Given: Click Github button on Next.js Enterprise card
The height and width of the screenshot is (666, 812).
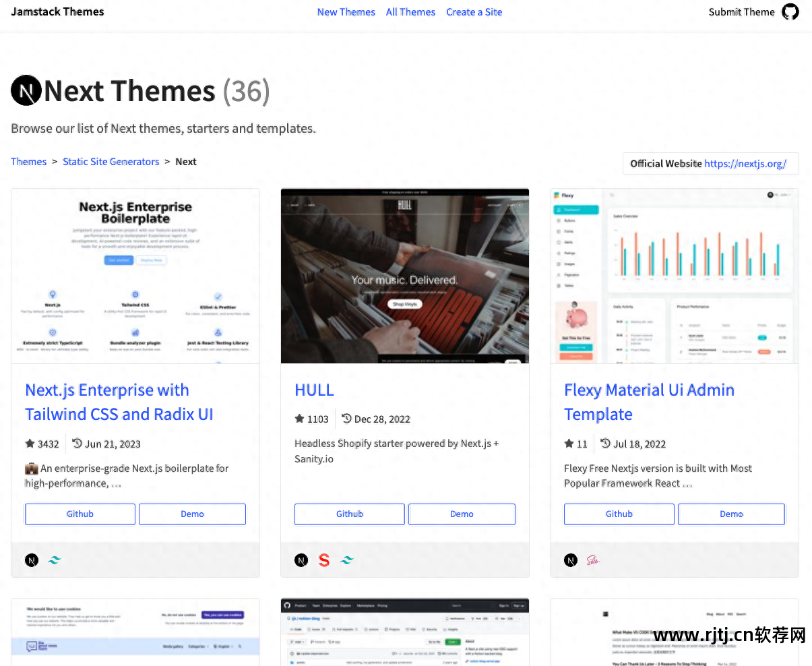Looking at the screenshot, I should 80,514.
